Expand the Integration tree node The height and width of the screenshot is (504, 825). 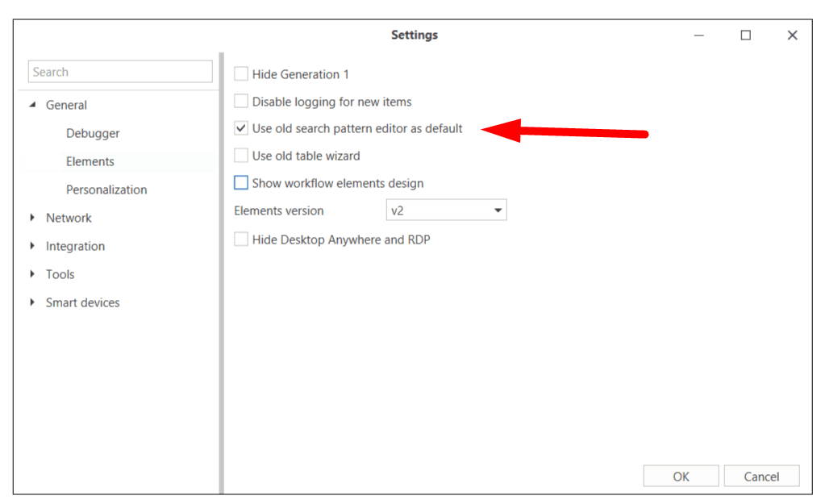click(32, 246)
